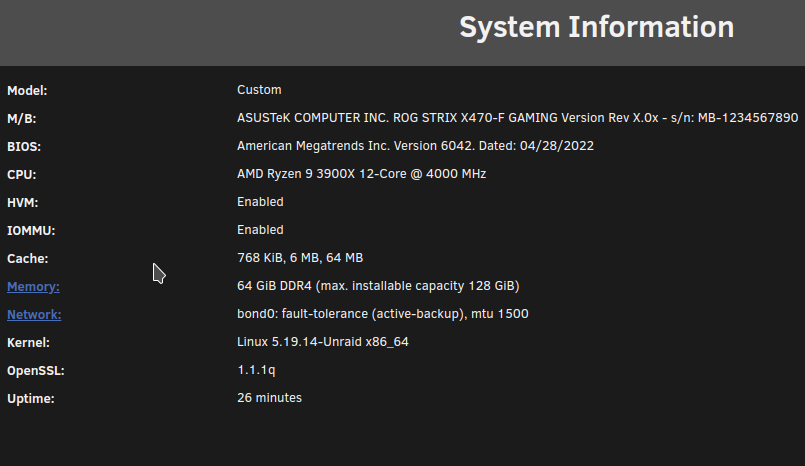Viewport: 805px width, 466px height.
Task: Select the Linux 5.19.14-Unraid kernel text
Action: (x=323, y=342)
